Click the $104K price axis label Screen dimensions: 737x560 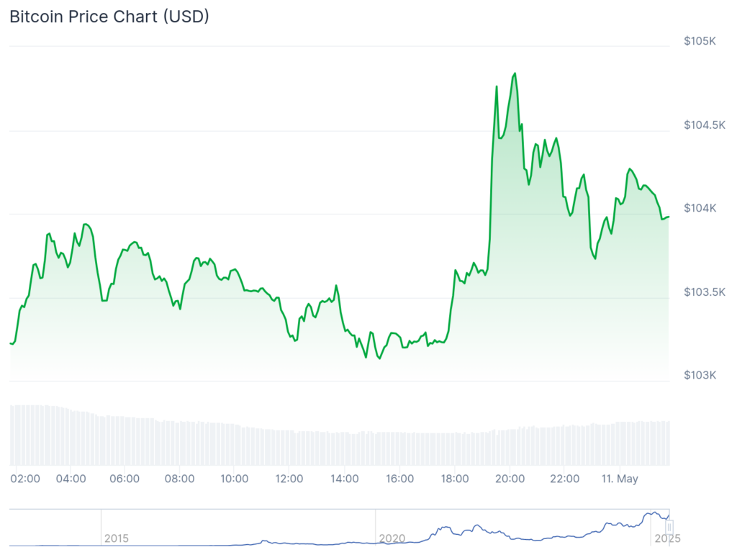(700, 208)
